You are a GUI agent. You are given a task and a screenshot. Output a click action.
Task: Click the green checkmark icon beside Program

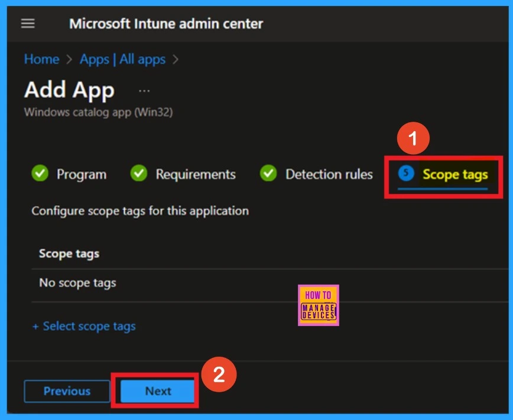[40, 173]
